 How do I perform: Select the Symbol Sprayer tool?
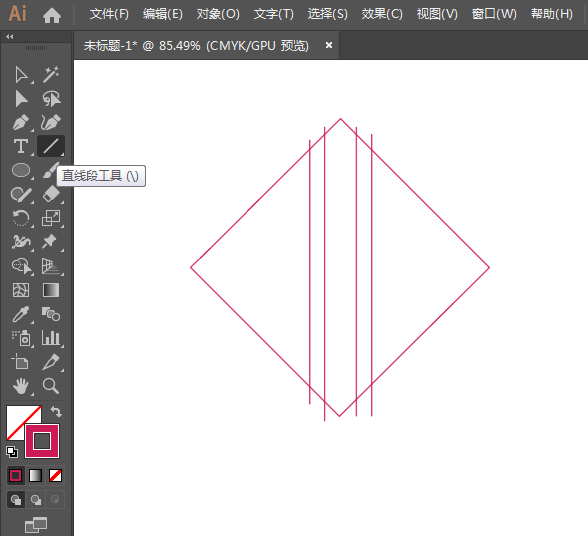click(21, 338)
